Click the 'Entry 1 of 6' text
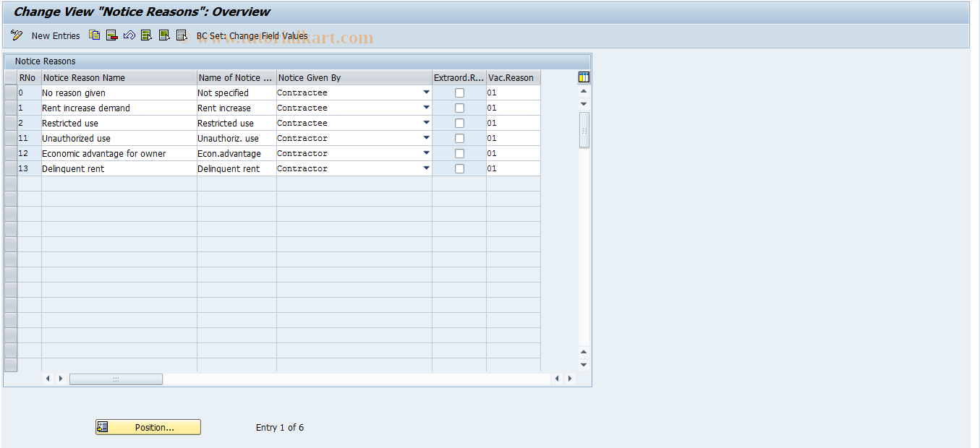980x448 pixels. 280,427
